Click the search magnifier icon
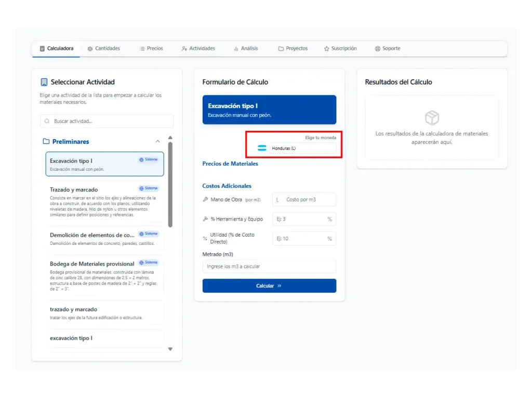The image size is (532, 398). click(48, 121)
